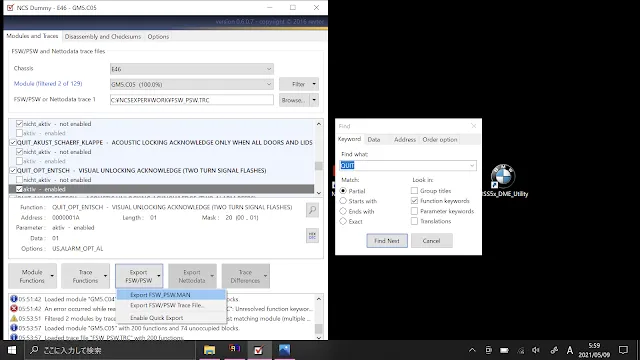640x360 pixels.
Task: Click the Windows taskbar search box
Action: 111,350
